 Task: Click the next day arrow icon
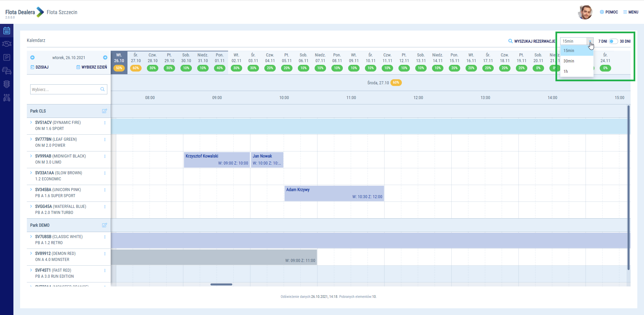(x=105, y=57)
